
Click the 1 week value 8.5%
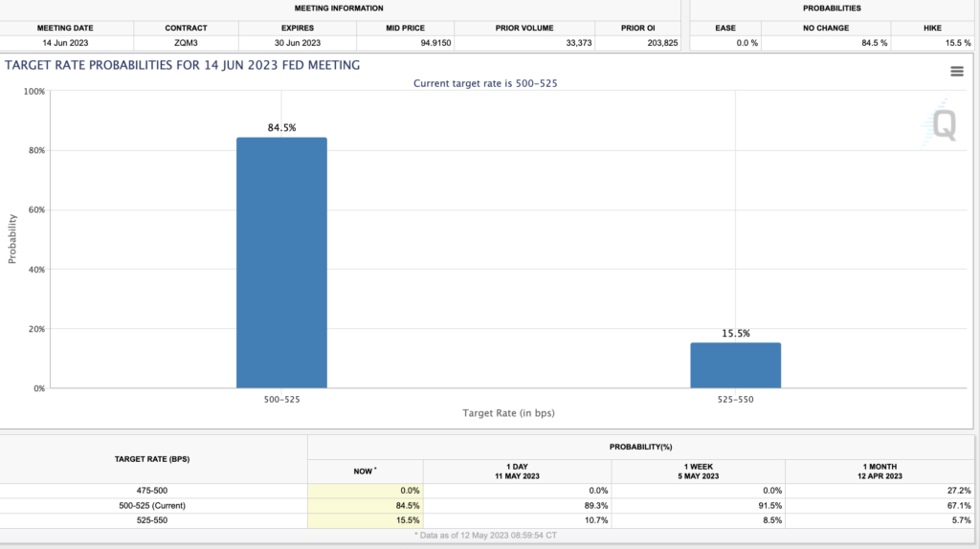pyautogui.click(x=772, y=520)
